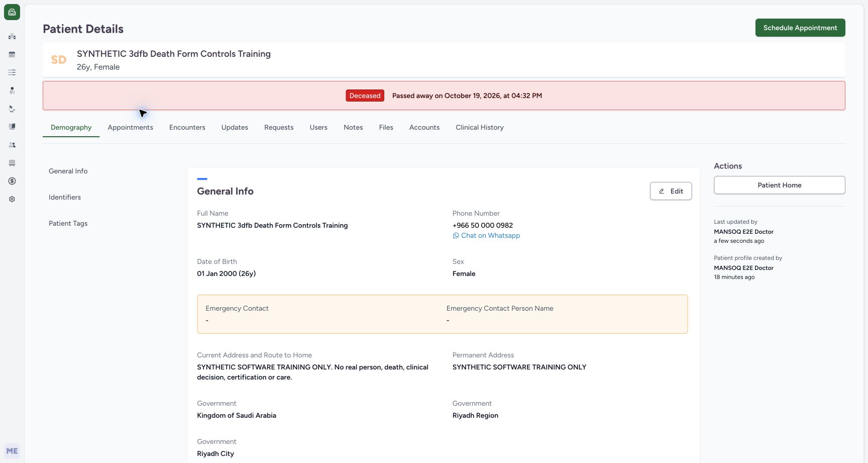Viewport: 868px width, 463px height.
Task: Click the Patient Home button
Action: click(x=780, y=185)
